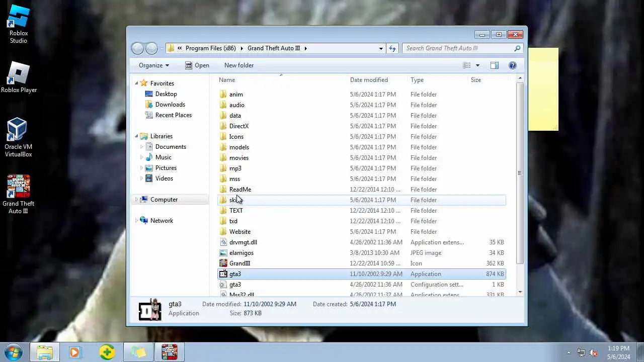
Task: Select the TEXT folder name
Action: pos(236,211)
